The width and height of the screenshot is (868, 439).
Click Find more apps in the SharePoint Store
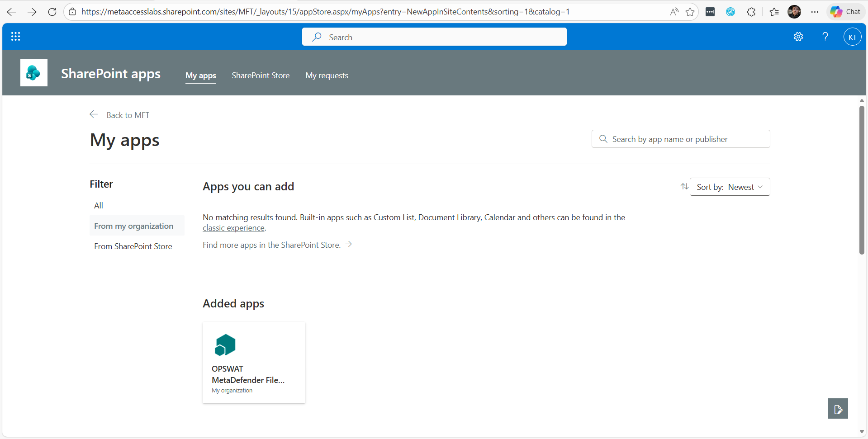271,245
